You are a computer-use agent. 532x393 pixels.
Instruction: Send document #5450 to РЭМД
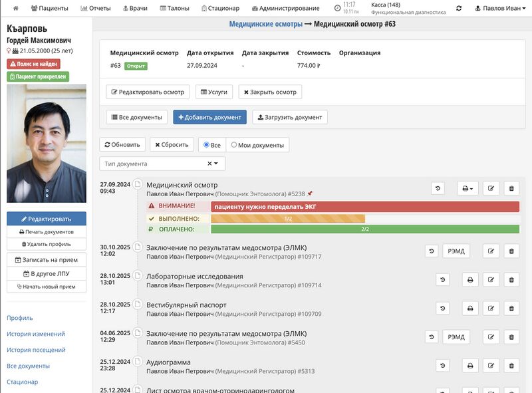click(x=456, y=337)
